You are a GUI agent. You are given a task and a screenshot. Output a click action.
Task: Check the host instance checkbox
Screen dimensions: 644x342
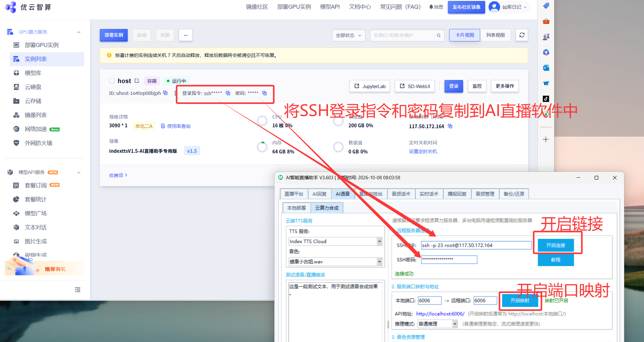click(x=112, y=81)
